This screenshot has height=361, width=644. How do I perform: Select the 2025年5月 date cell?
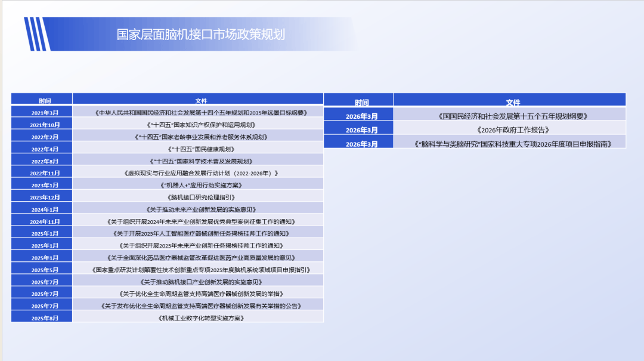pos(42,269)
